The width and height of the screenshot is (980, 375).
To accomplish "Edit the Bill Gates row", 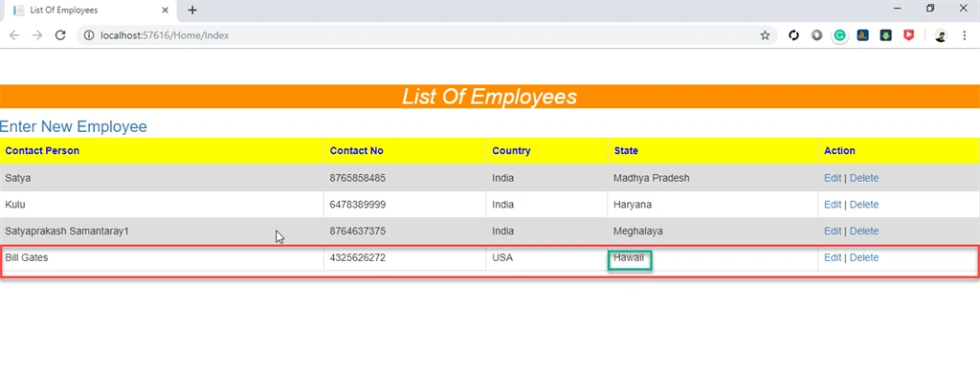I will tap(833, 257).
